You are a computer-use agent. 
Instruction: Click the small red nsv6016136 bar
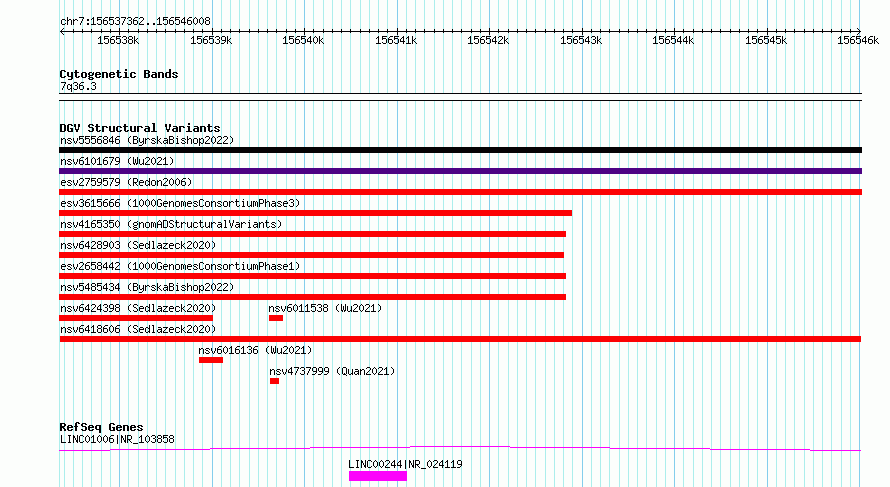pyautogui.click(x=211, y=360)
